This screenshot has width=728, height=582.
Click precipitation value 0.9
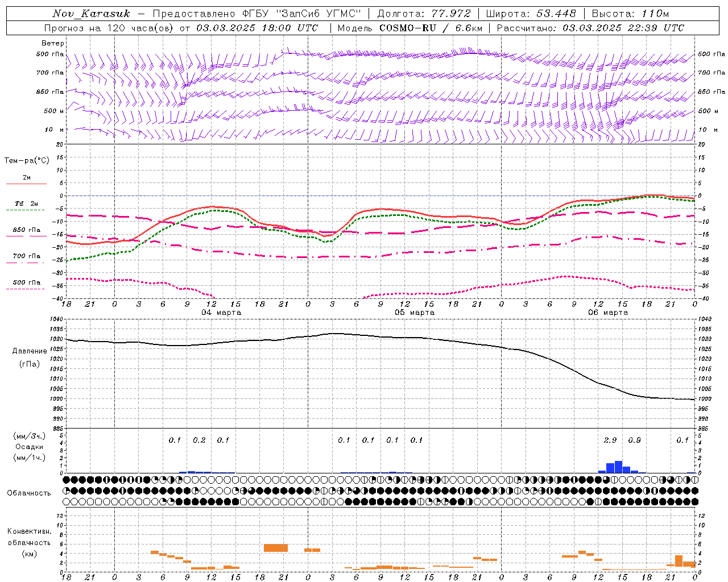(x=634, y=440)
